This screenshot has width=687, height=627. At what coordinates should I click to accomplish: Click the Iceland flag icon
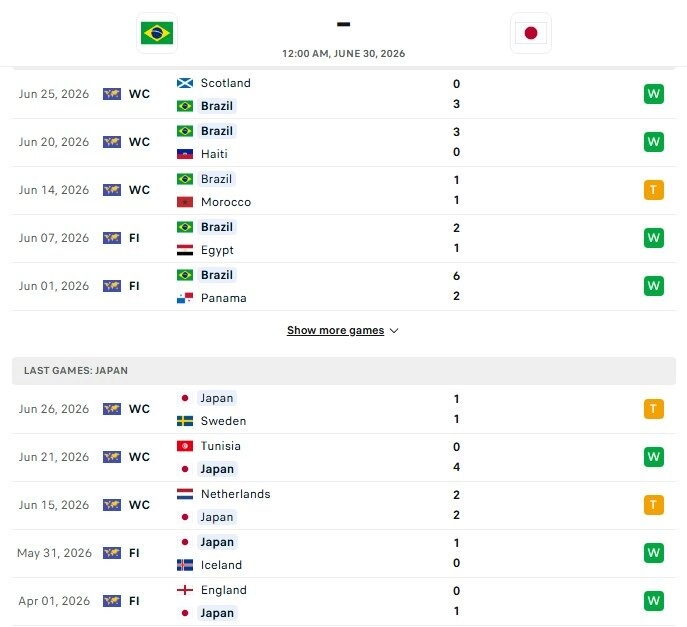[184, 565]
